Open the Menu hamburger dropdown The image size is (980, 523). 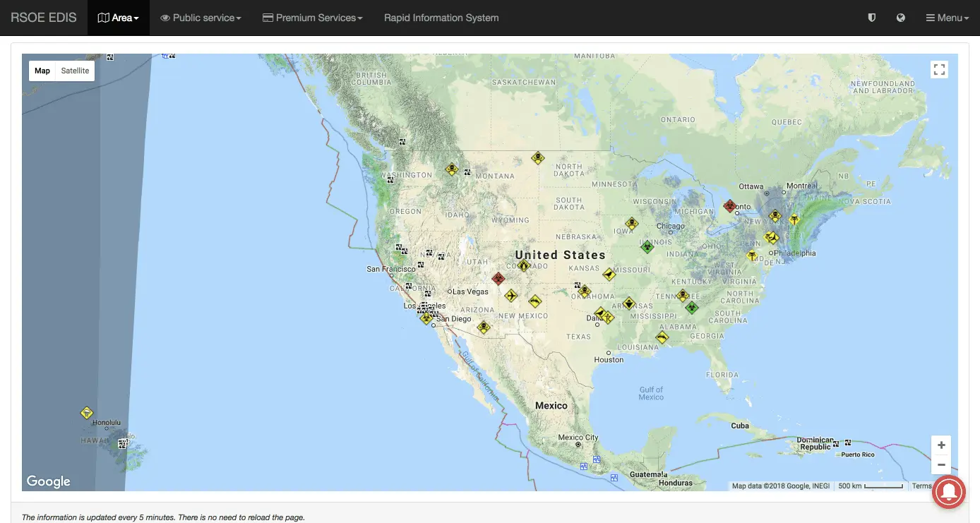947,18
